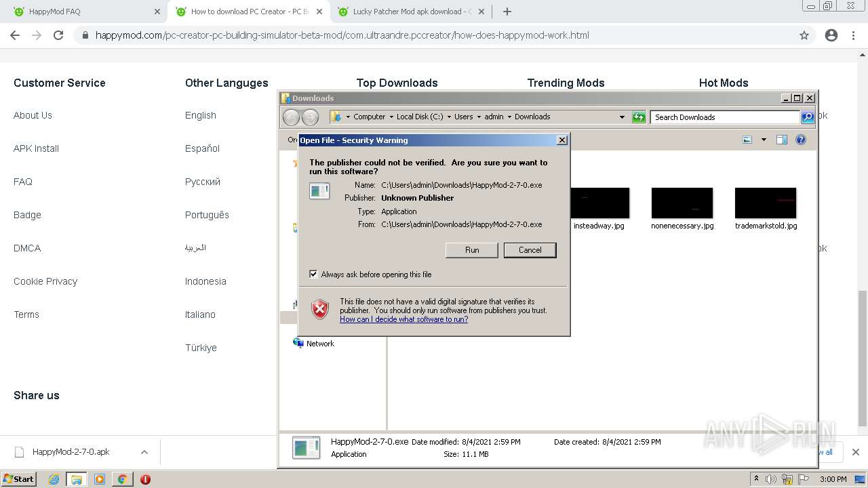This screenshot has height=488, width=868.
Task: Click the Network item in Explorer sidebar
Action: pyautogui.click(x=314, y=344)
